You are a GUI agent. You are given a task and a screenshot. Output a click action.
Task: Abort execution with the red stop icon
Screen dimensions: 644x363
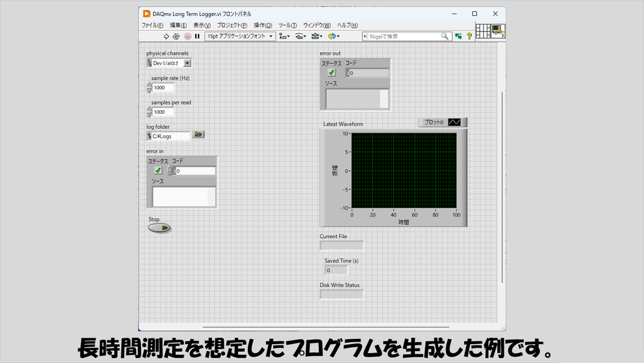[187, 36]
